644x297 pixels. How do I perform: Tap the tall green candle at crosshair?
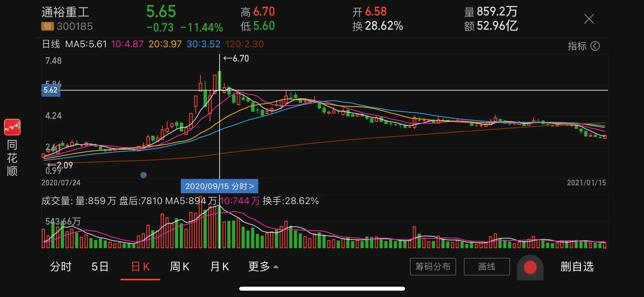pyautogui.click(x=219, y=81)
